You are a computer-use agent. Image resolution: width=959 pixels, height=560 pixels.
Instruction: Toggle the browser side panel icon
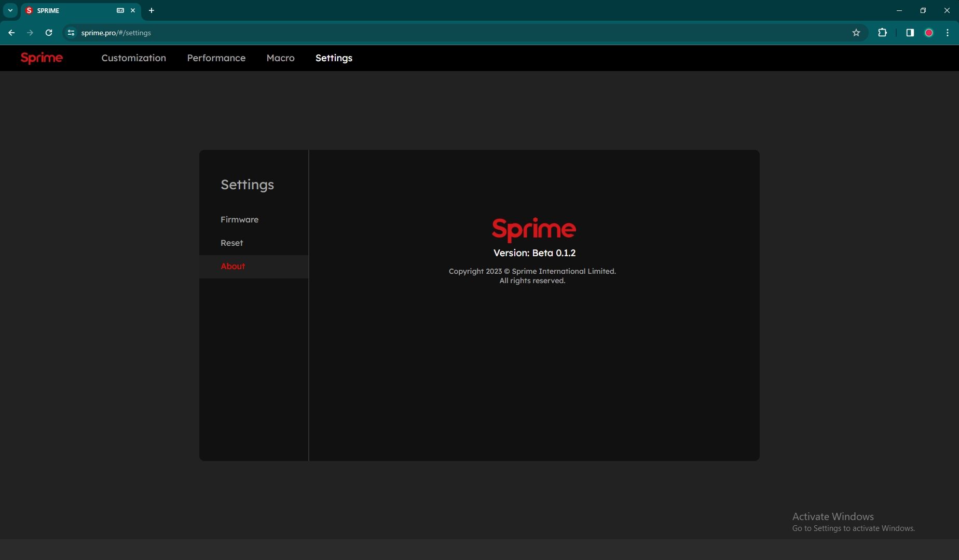[910, 33]
